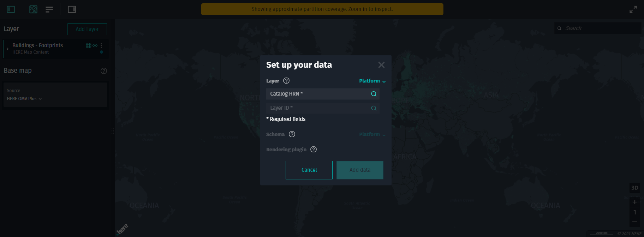Viewport: 644px width, 237px height.
Task: Switch the map to 3D view
Action: pos(634,188)
